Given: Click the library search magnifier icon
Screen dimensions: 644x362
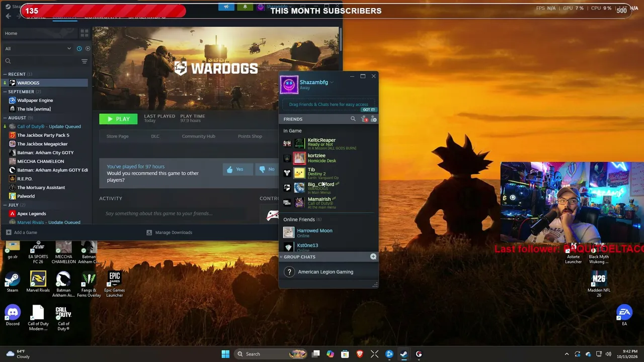Looking at the screenshot, I should coord(8,61).
